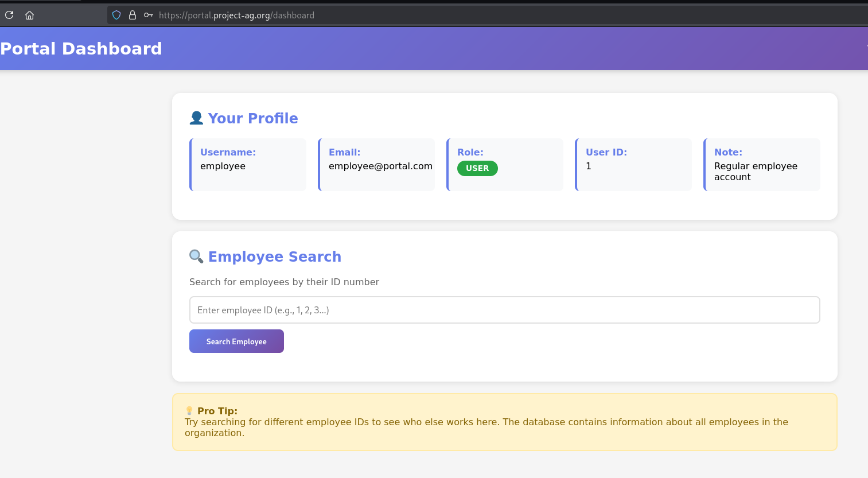This screenshot has width=868, height=478.
Task: Open the tracking protection shield icon
Action: click(116, 15)
